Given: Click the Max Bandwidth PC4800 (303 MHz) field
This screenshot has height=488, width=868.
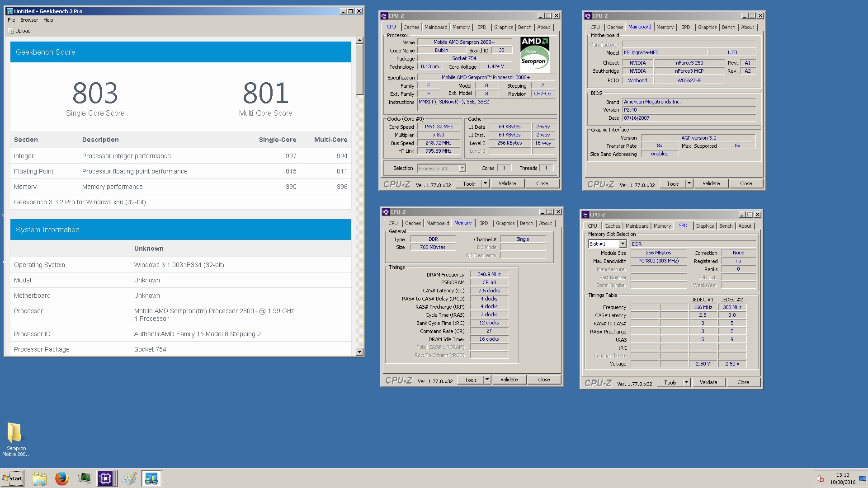Looking at the screenshot, I should coord(658,261).
